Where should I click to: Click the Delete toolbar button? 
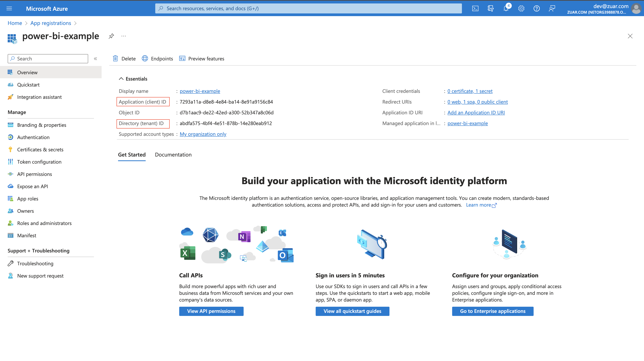pyautogui.click(x=124, y=59)
